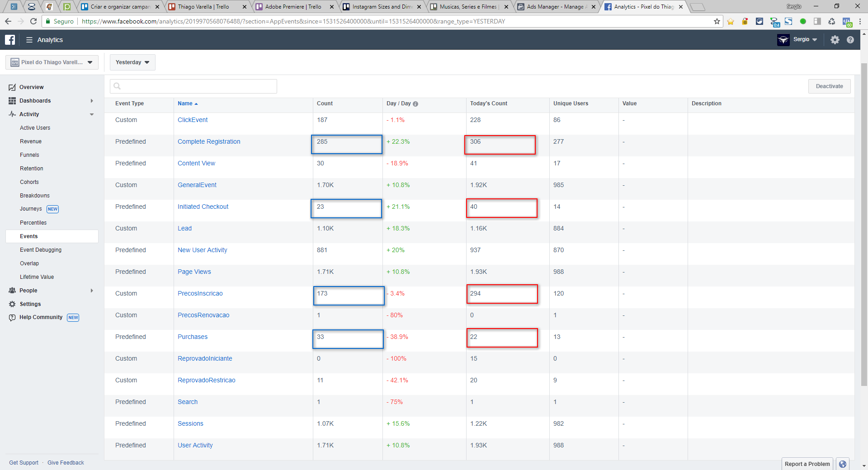Open the New User Activity event link
The image size is (868, 470).
[x=203, y=250]
